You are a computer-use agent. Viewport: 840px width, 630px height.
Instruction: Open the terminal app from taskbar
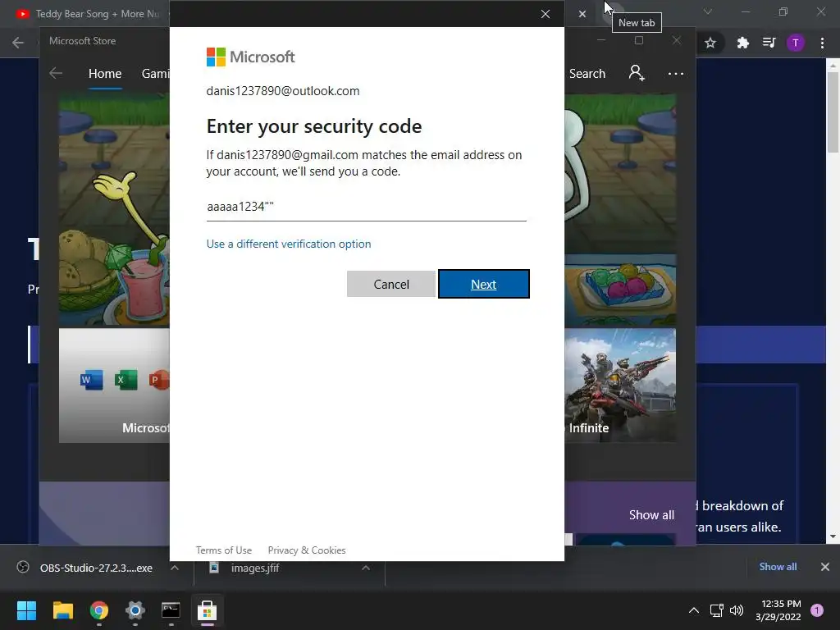(x=171, y=610)
